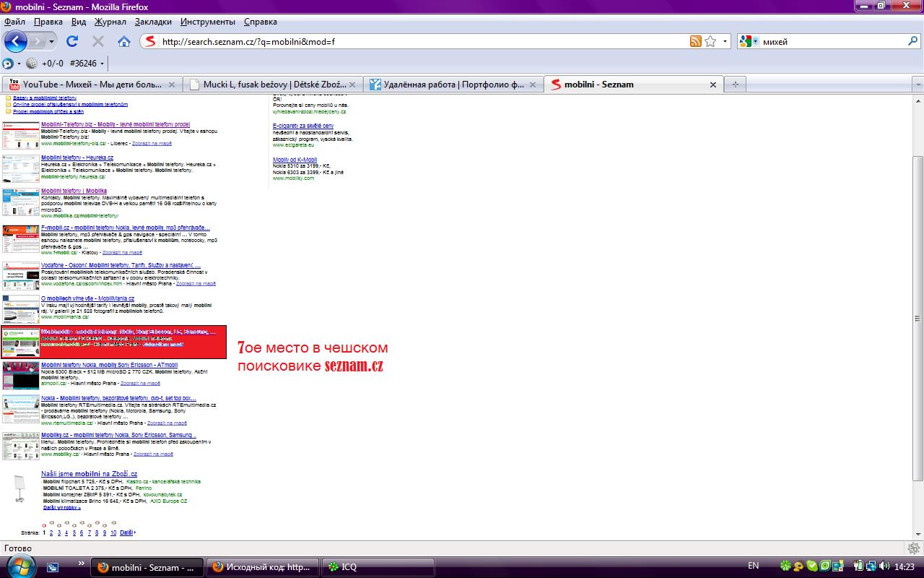Open the Журнал menu
The image size is (924, 578).
point(110,22)
